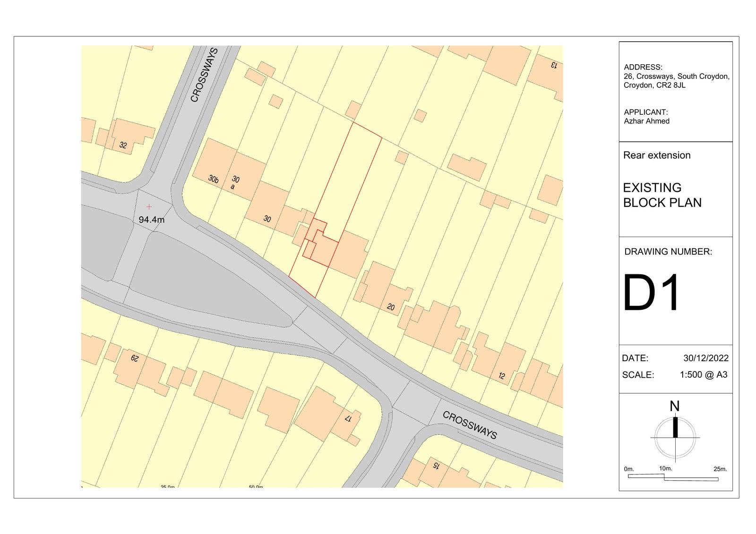Click the large D1 drawing number
Image resolution: width=756 pixels, height=534 pixels.
652,293
